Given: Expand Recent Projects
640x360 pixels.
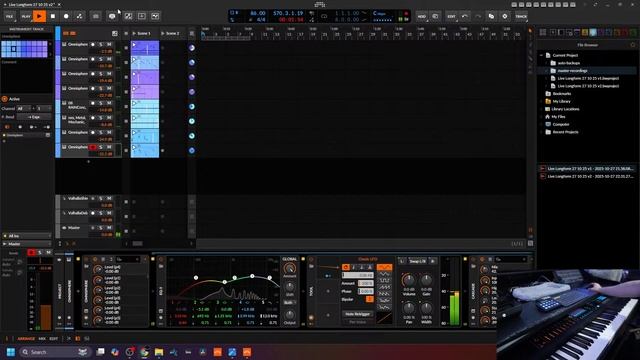Looking at the screenshot, I should pos(542,132).
